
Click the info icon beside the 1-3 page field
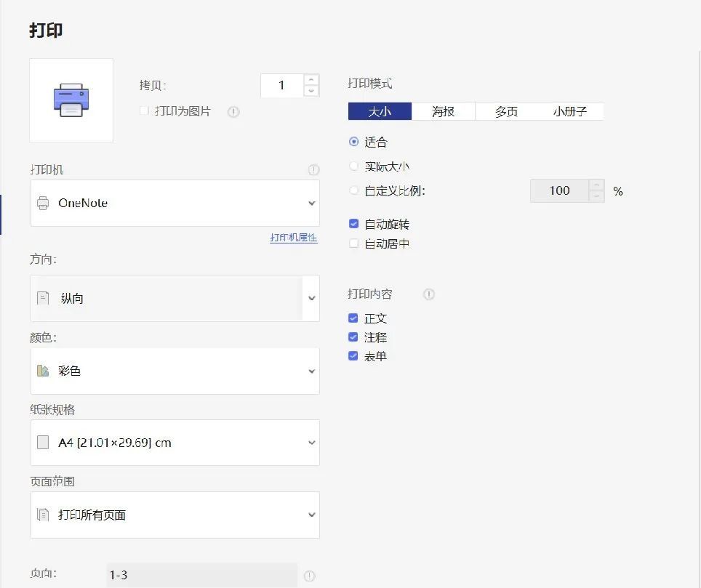point(309,576)
